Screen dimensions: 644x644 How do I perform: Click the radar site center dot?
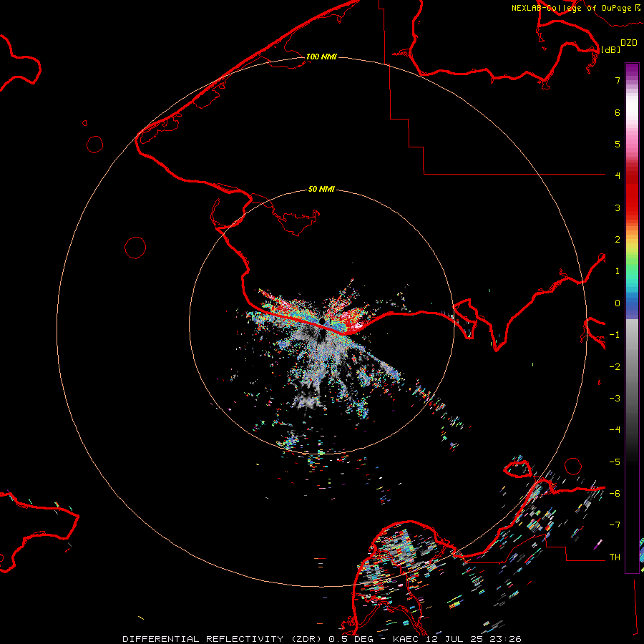click(x=322, y=321)
